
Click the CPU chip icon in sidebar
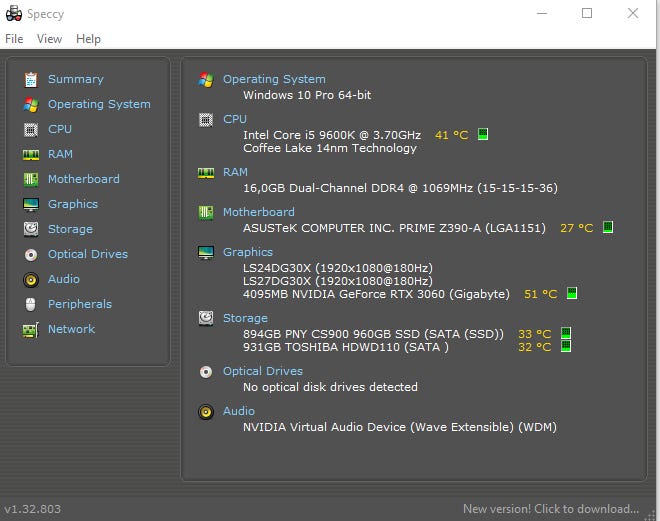[31, 130]
